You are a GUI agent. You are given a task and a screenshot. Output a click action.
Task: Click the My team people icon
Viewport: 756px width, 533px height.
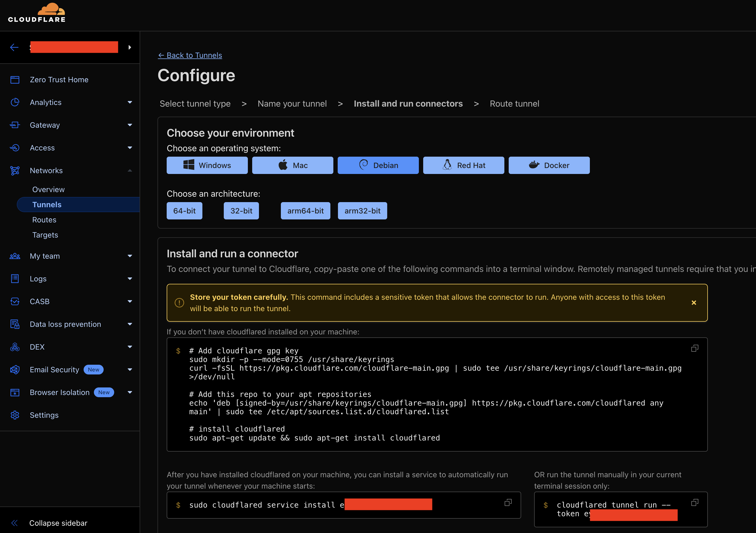[x=15, y=256]
